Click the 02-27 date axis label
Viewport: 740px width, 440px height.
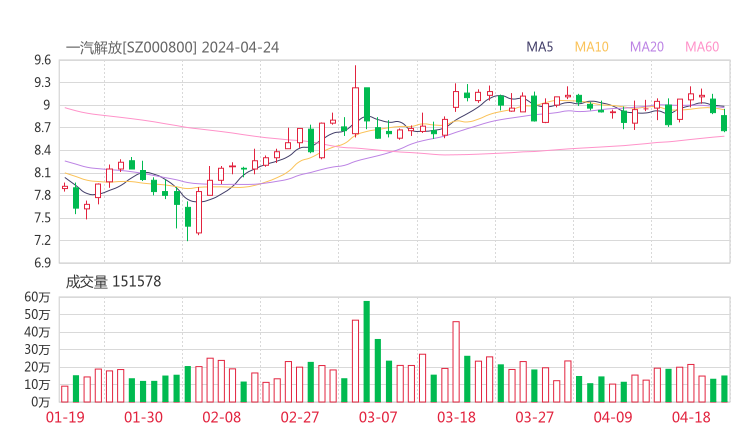pos(300,417)
